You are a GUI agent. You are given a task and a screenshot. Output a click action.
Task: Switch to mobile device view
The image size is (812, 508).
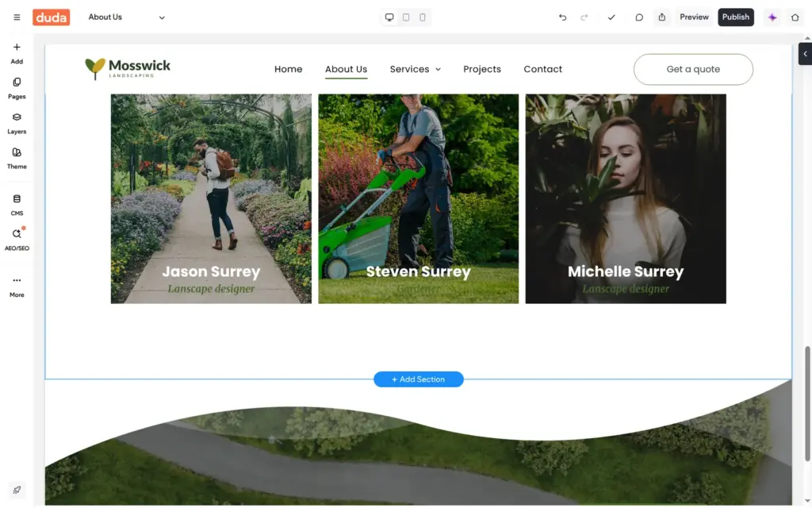pyautogui.click(x=423, y=17)
